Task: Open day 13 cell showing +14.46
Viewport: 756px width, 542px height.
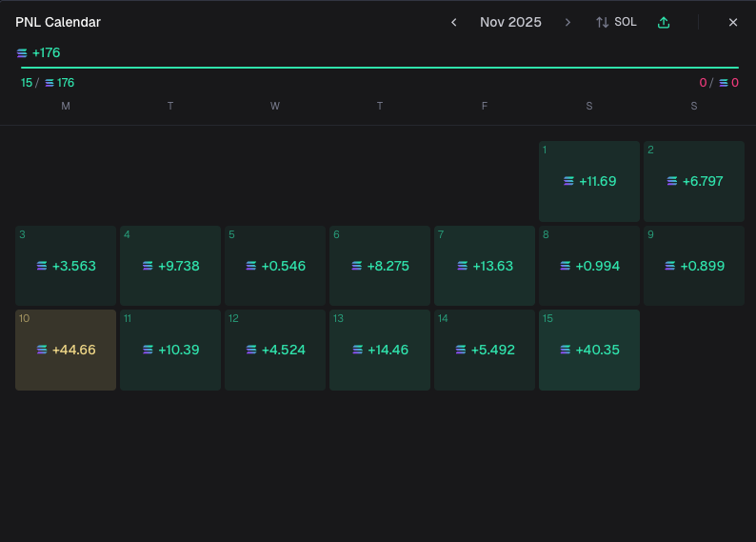Action: [380, 351]
